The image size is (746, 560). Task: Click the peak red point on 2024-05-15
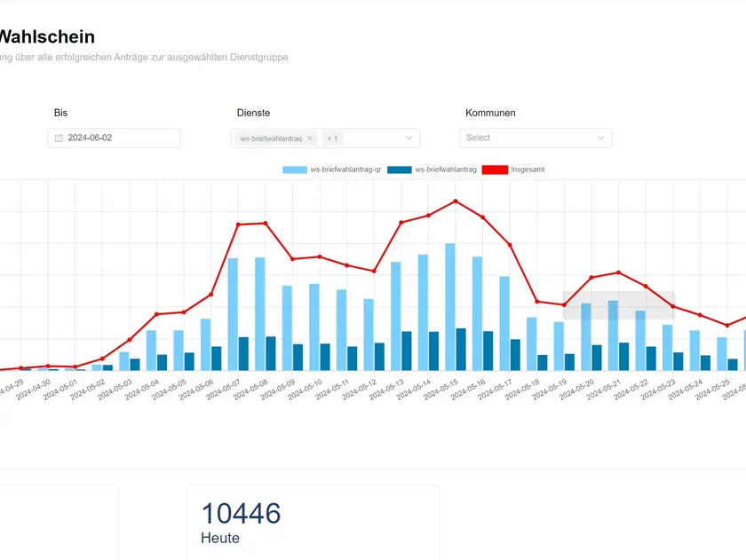456,201
